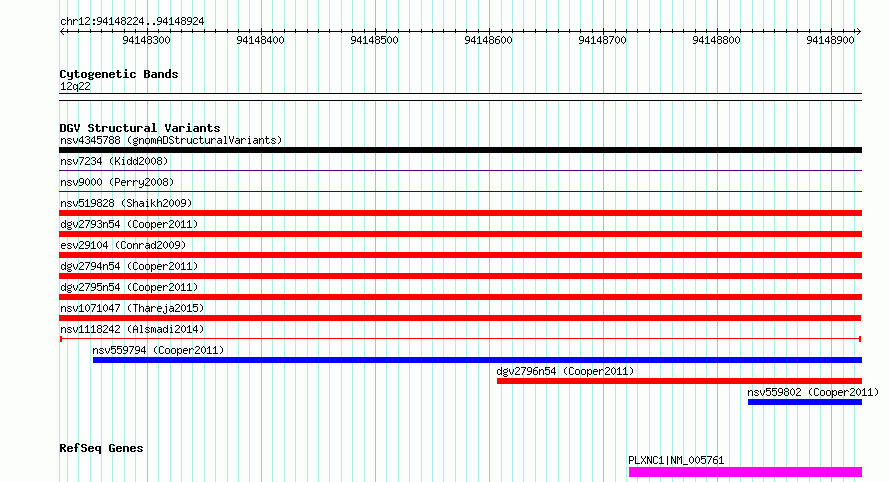The height and width of the screenshot is (482, 890).
Task: Click the thin red nsv1118242 line
Action: click(460, 339)
